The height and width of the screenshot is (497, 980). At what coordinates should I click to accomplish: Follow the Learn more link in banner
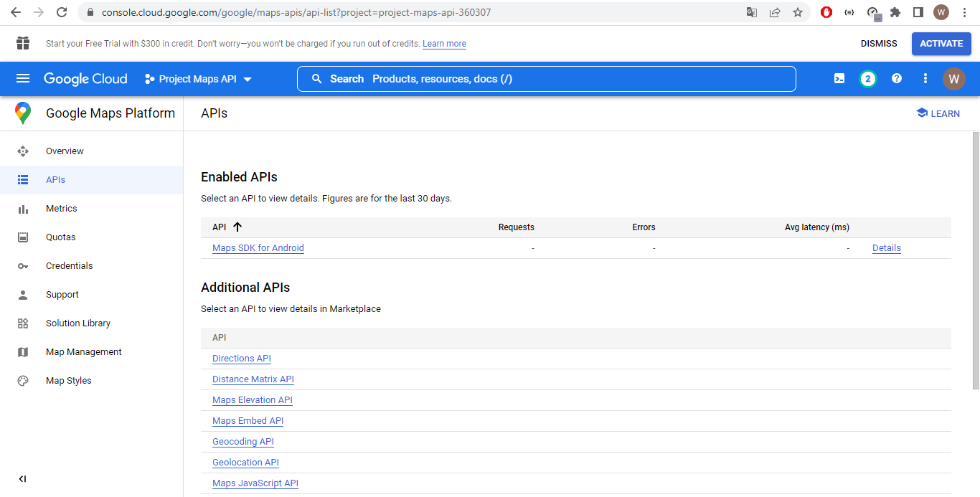point(444,44)
